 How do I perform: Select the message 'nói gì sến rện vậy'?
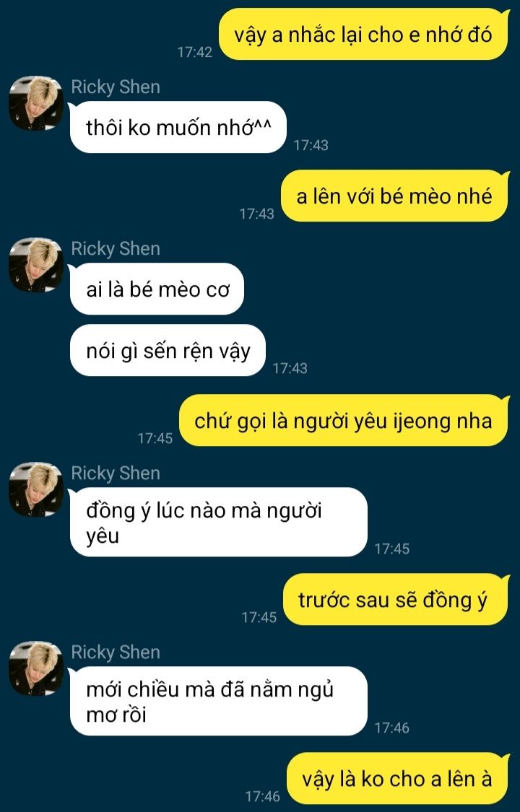168,350
